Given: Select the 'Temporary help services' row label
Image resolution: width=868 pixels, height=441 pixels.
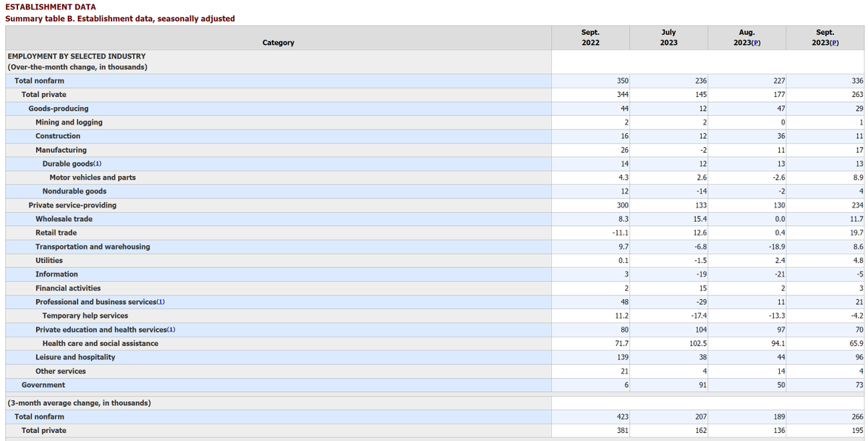Looking at the screenshot, I should (x=85, y=316).
